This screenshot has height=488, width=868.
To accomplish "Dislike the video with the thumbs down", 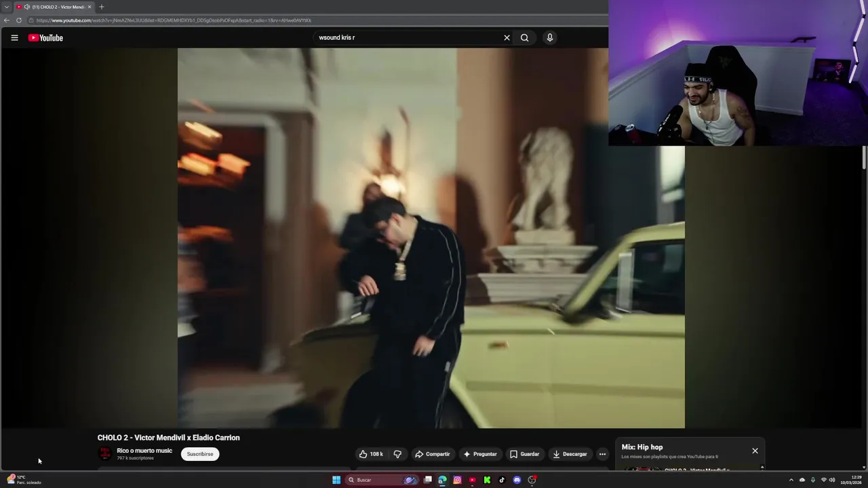I will pyautogui.click(x=397, y=454).
